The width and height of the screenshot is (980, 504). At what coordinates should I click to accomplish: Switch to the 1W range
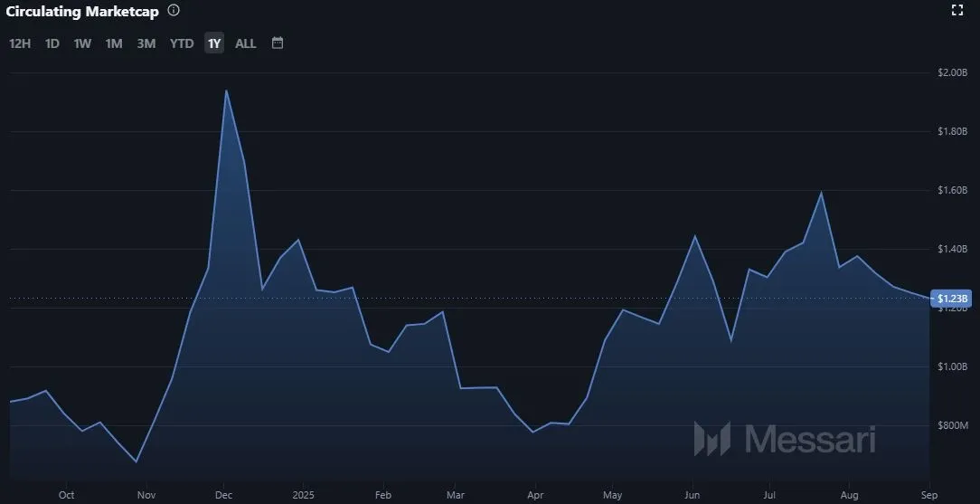(x=82, y=43)
